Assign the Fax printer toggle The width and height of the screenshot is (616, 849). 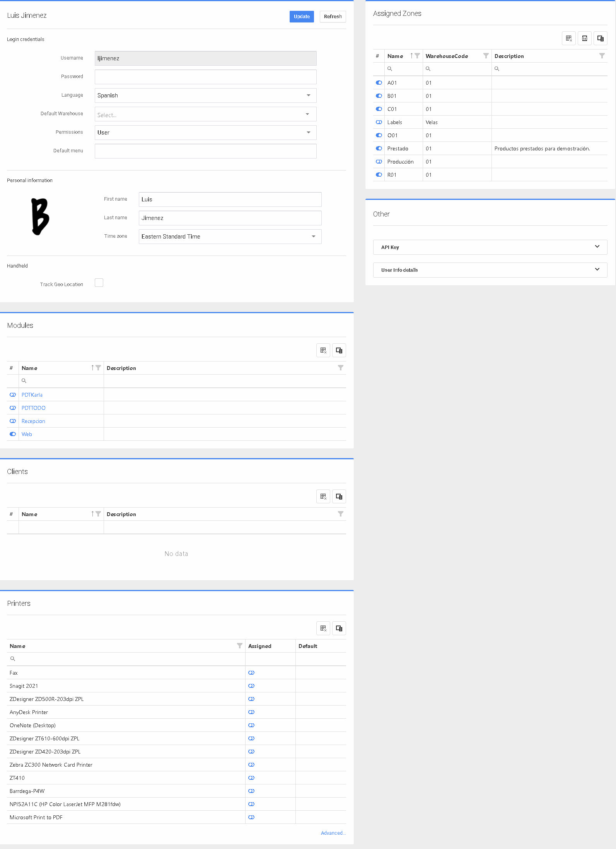(251, 673)
